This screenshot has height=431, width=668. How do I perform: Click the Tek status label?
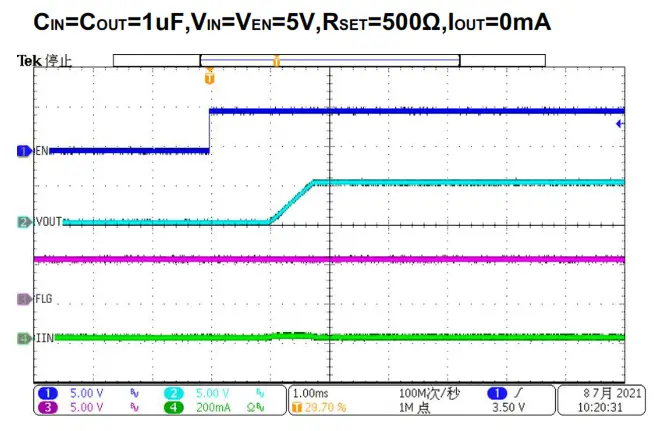(29, 60)
